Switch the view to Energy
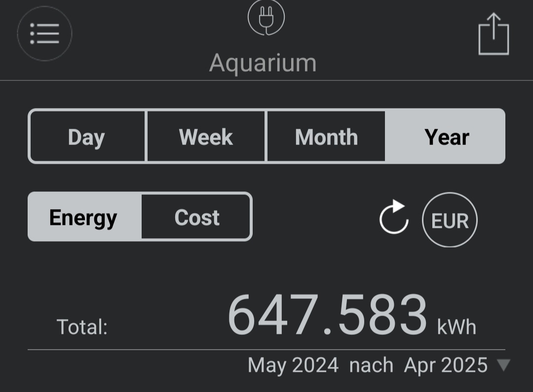 (83, 216)
